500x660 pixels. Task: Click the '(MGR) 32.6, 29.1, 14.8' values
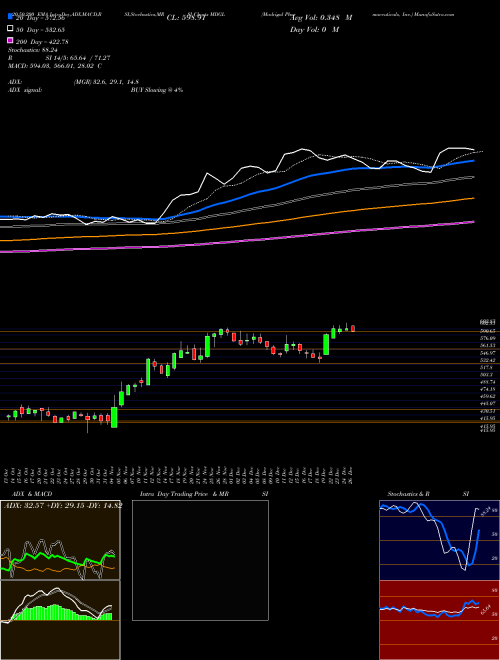point(106,82)
